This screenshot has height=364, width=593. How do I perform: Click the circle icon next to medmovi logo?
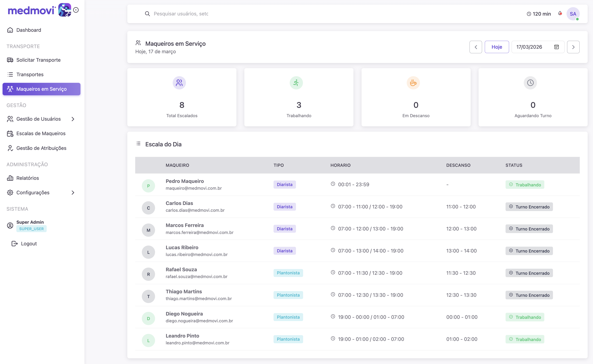click(x=76, y=10)
